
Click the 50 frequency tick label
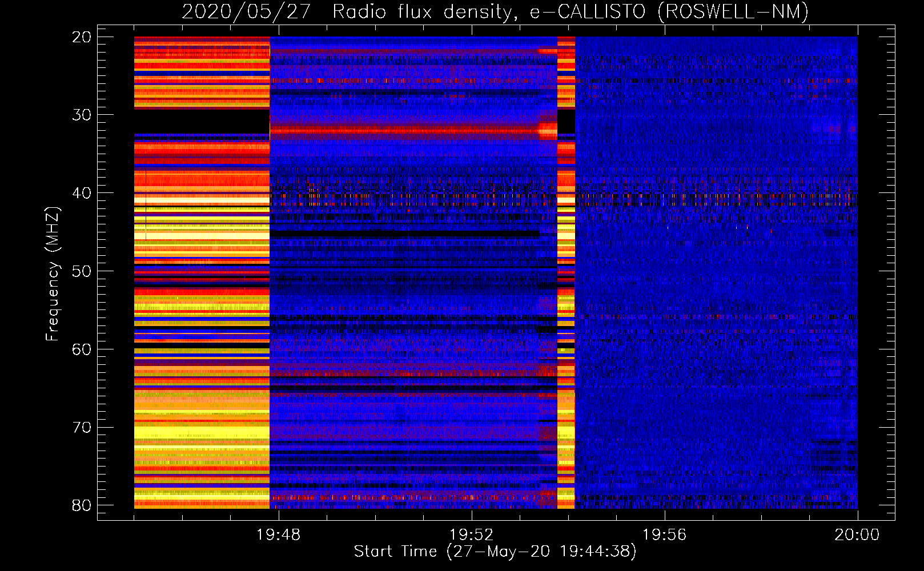click(82, 271)
